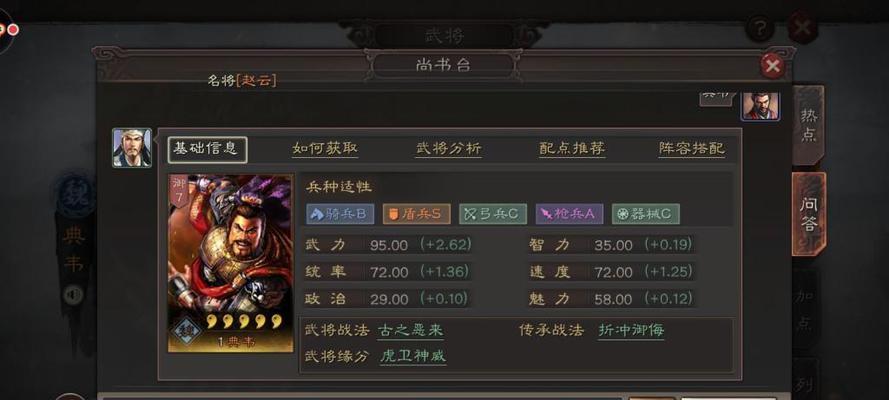Select the 枪兵A spearman troop badge
The height and width of the screenshot is (400, 889).
[x=569, y=214]
